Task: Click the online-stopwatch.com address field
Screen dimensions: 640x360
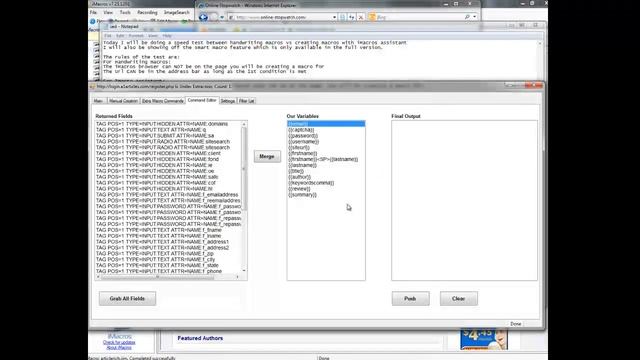Action: coord(283,17)
